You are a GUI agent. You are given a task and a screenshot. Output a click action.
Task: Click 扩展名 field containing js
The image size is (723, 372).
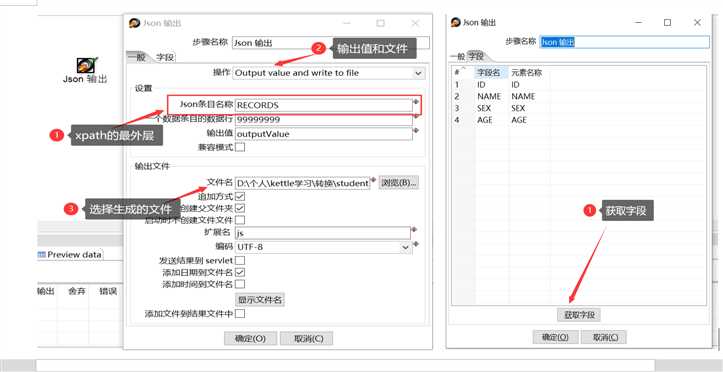point(322,233)
